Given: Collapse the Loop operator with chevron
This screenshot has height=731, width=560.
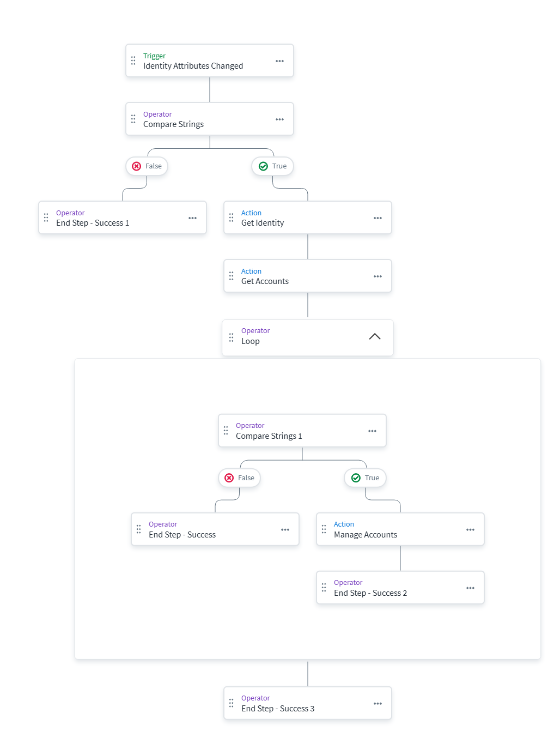Looking at the screenshot, I should click(x=375, y=337).
